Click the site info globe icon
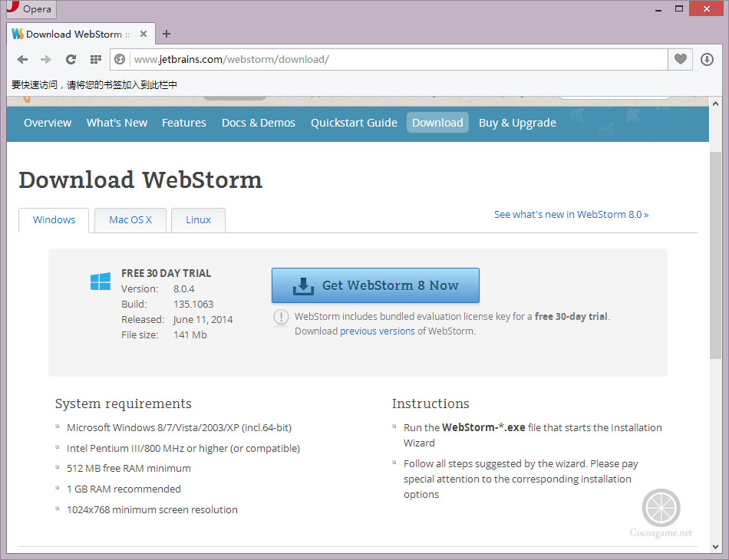This screenshot has width=729, height=560. click(x=120, y=60)
